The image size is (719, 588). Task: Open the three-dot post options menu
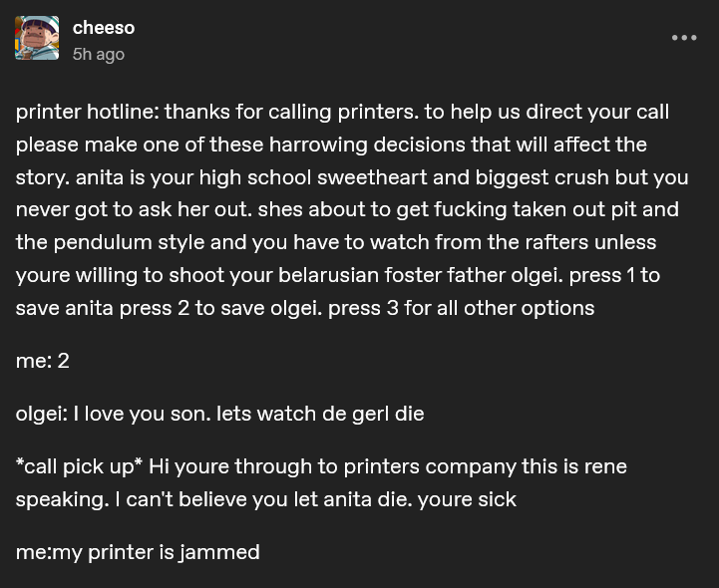(x=684, y=38)
